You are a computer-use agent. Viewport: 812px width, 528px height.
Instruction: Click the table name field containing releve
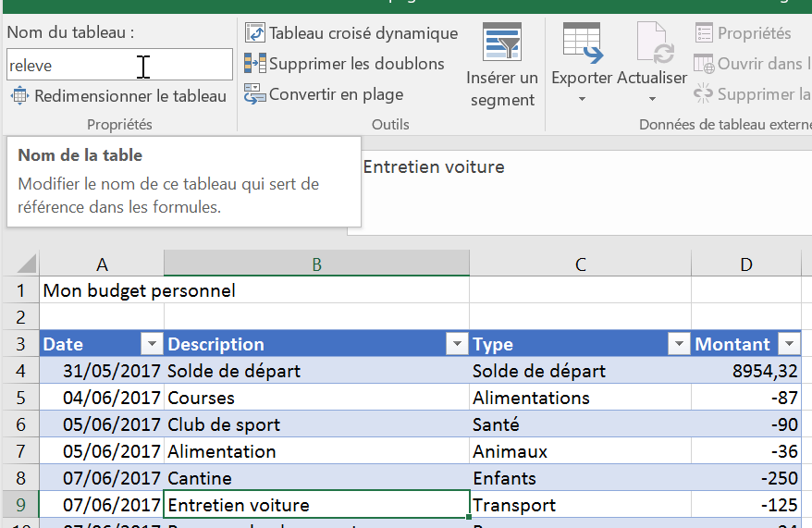(119, 65)
